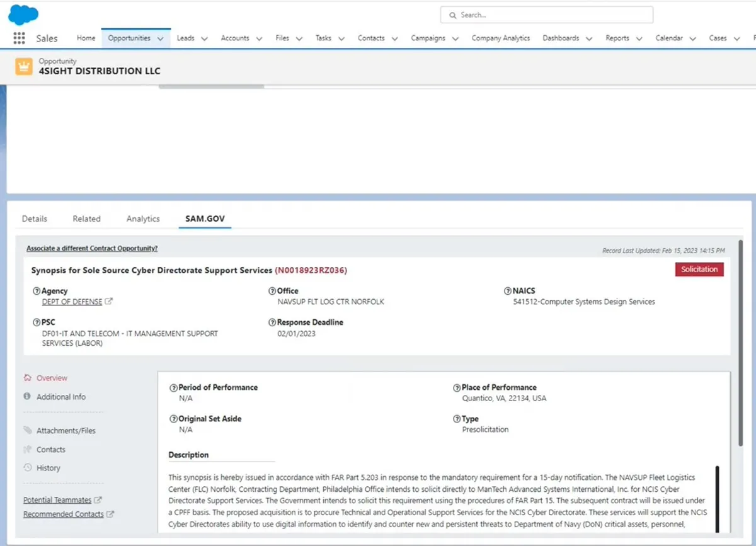Click the History clock icon
756x546 pixels.
(x=27, y=468)
